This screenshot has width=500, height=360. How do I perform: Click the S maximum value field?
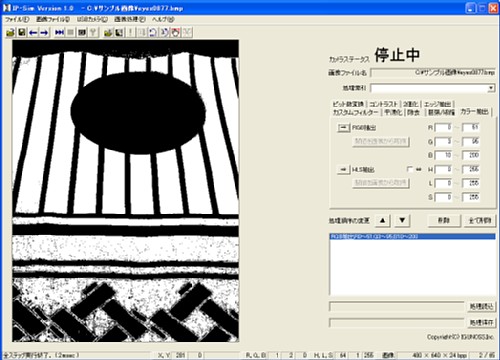click(x=471, y=197)
